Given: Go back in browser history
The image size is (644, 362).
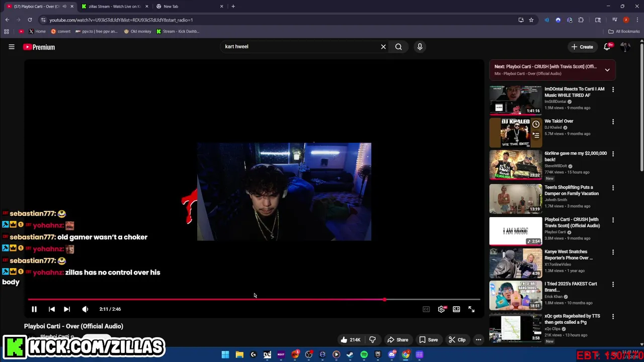Looking at the screenshot, I should [x=7, y=20].
